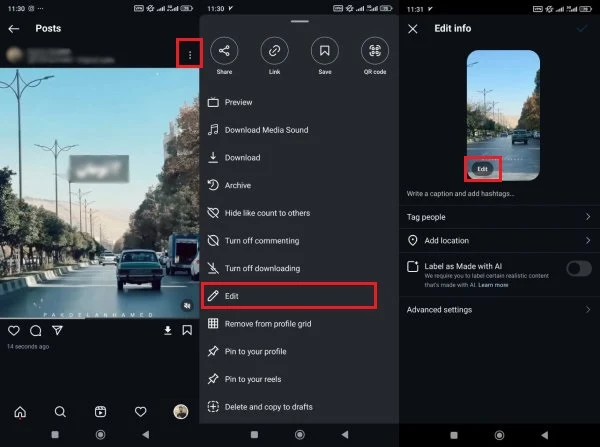This screenshot has height=447, width=600.
Task: Select Turn off downloading
Action: pyautogui.click(x=299, y=268)
